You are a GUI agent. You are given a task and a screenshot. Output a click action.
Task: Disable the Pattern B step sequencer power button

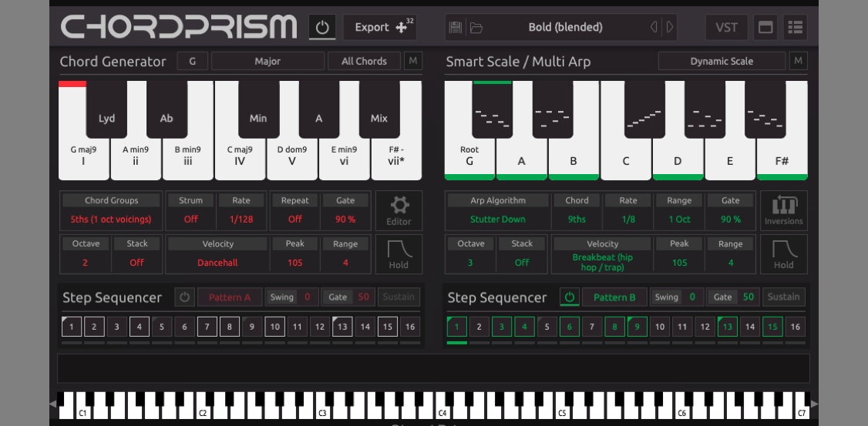570,297
